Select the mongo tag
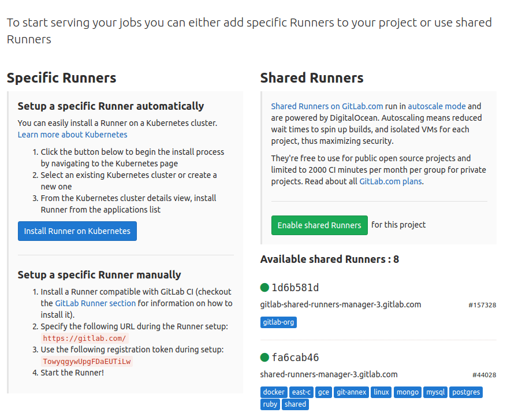This screenshot has width=507, height=420. pyautogui.click(x=408, y=392)
